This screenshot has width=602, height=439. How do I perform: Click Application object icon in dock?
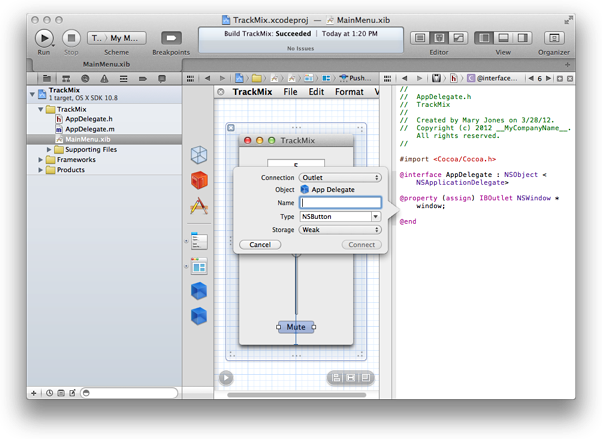pyautogui.click(x=199, y=206)
